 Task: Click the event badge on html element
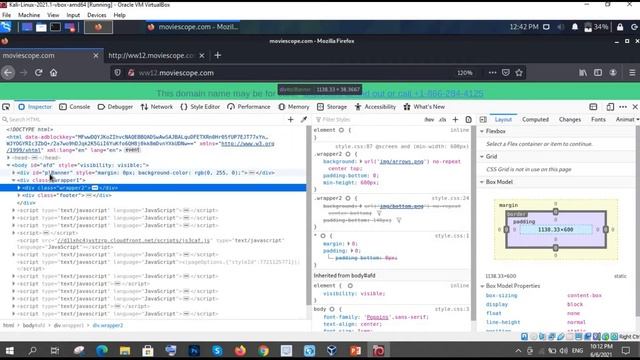pyautogui.click(x=132, y=150)
